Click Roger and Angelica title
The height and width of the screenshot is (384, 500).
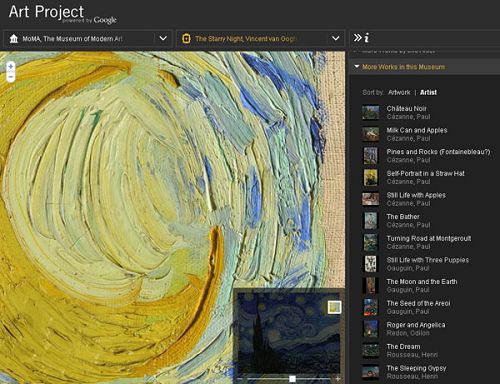416,325
